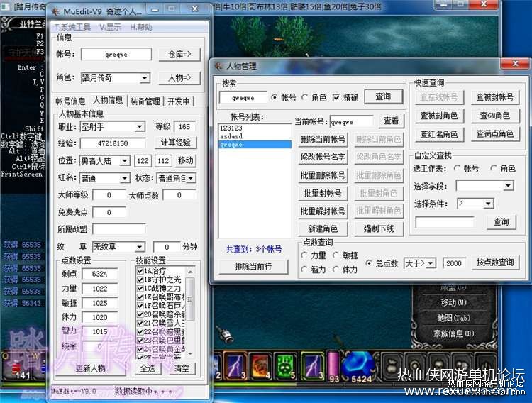Open the 状态 dropdown showing 普通角色
532x403 pixels.
click(191, 178)
